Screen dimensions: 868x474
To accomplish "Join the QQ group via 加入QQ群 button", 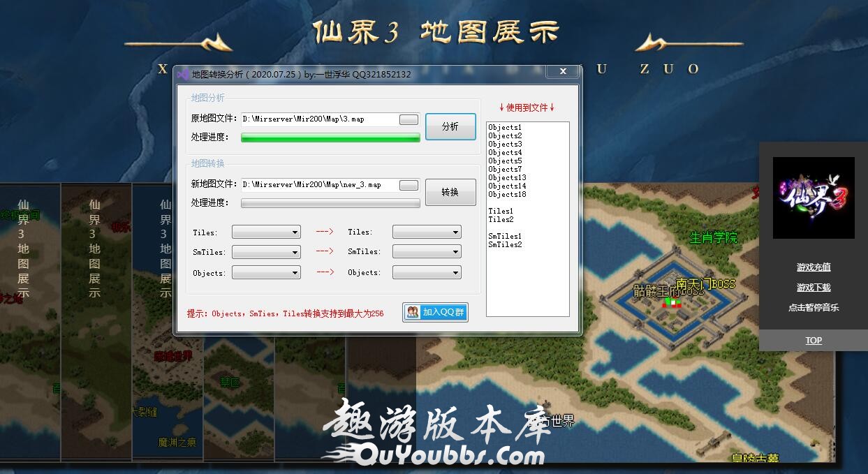I will pos(435,312).
